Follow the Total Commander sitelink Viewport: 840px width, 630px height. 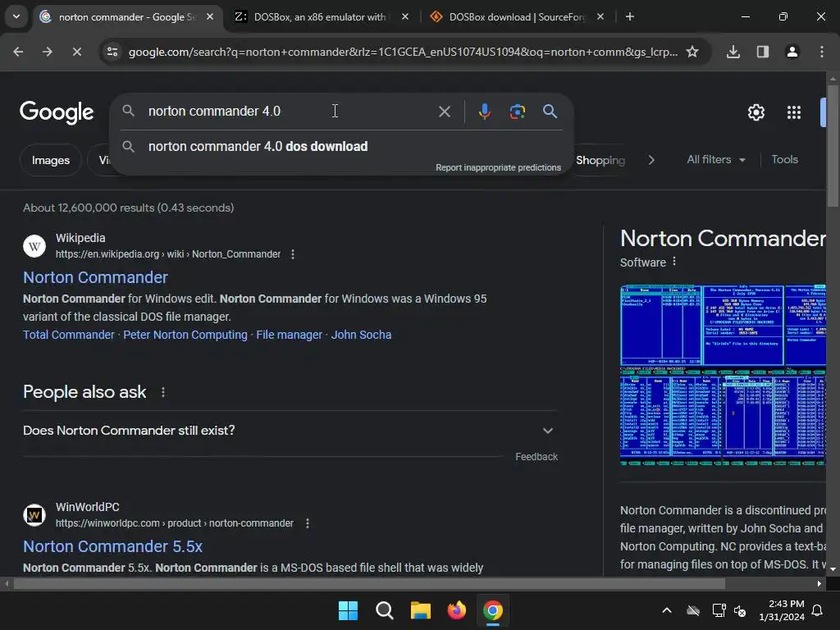69,335
